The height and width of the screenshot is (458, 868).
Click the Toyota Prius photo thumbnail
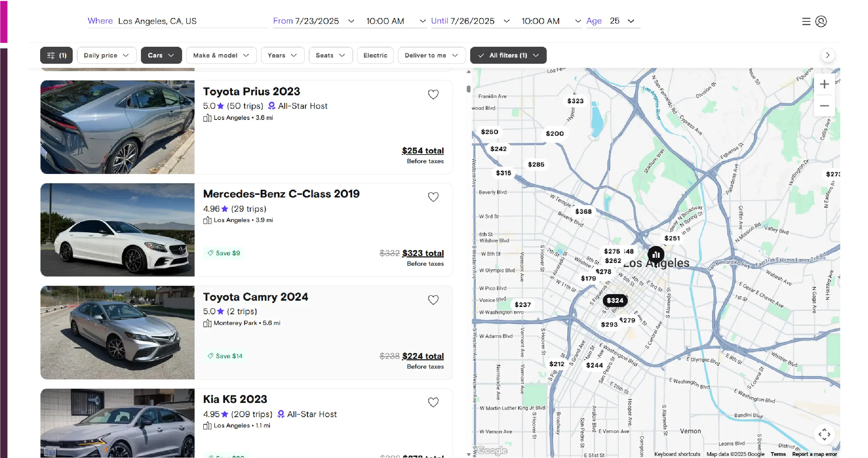pos(117,127)
